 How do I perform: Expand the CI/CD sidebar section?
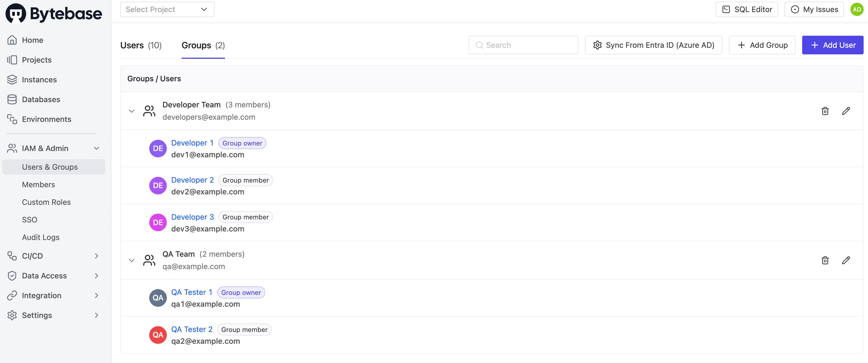(x=97, y=256)
